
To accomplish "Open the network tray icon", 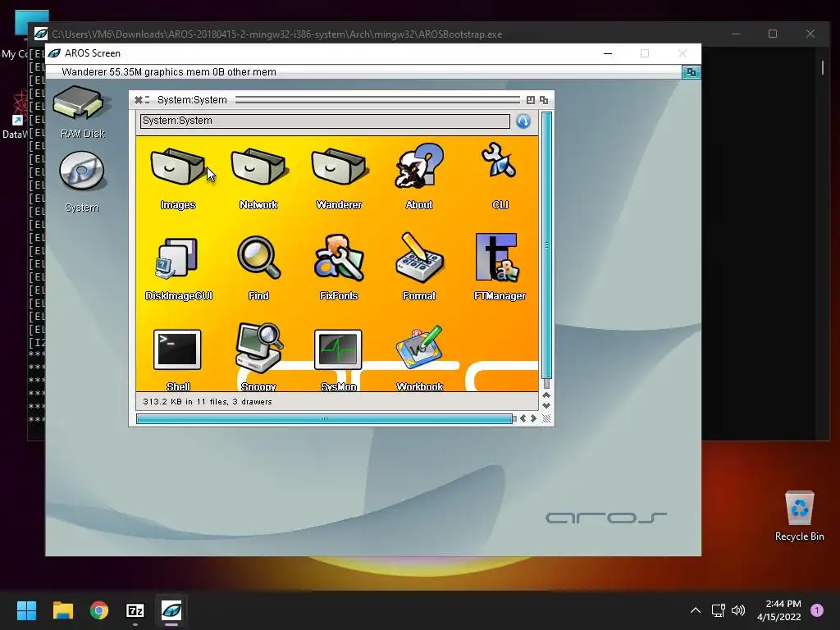I will 718,610.
